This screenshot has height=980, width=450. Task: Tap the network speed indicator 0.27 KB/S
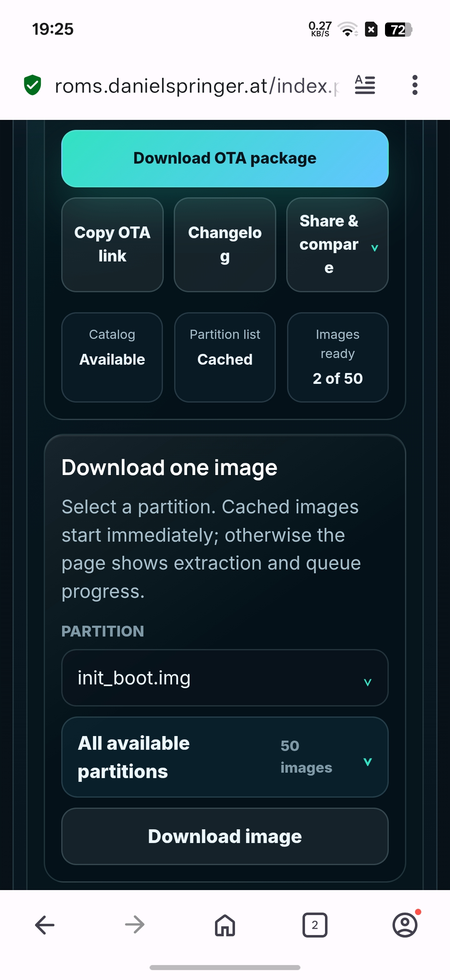tap(320, 29)
